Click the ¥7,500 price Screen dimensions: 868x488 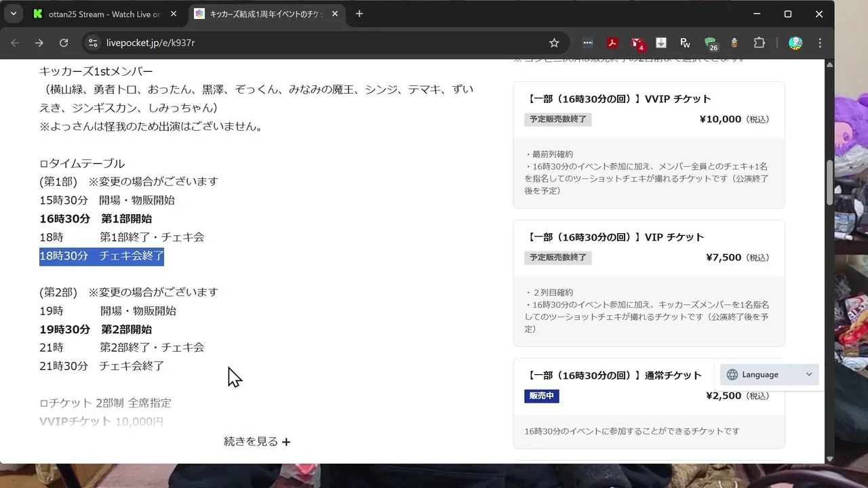tap(724, 258)
